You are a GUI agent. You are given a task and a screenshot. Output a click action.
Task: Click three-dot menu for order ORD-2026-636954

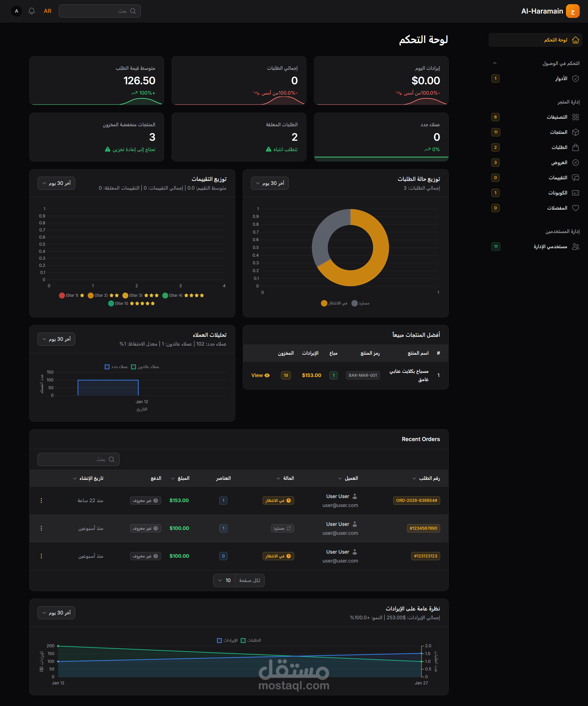point(41,500)
